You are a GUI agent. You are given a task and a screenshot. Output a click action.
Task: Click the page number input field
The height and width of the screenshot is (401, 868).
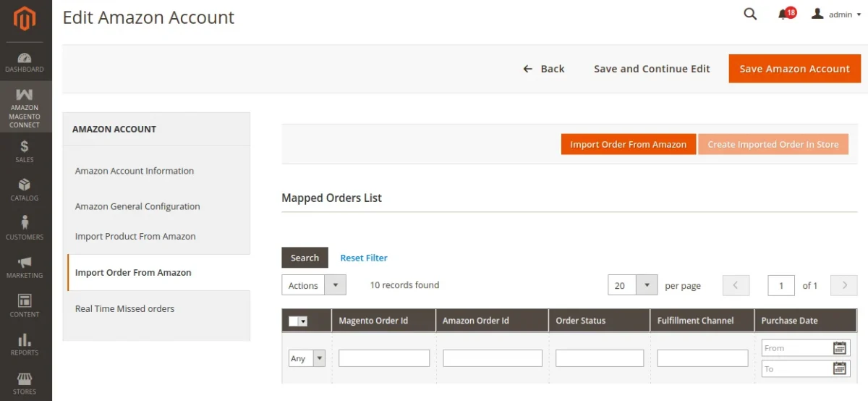781,285
